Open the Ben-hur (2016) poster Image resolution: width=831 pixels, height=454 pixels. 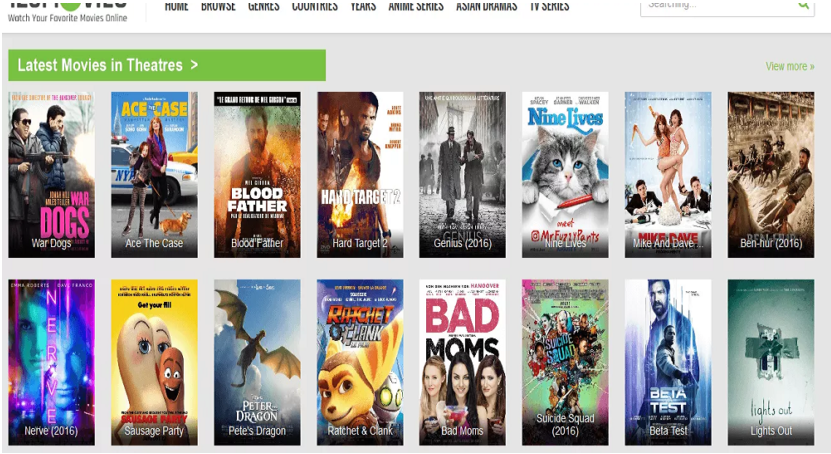tap(771, 175)
